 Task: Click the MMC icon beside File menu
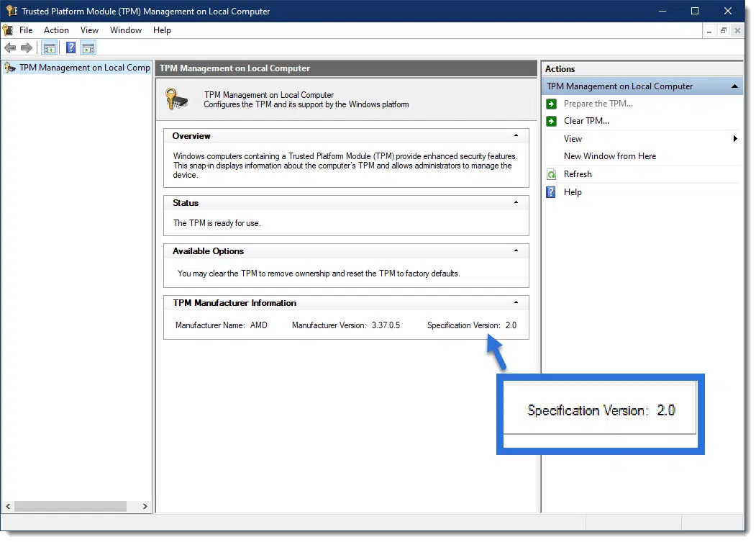pos(8,30)
